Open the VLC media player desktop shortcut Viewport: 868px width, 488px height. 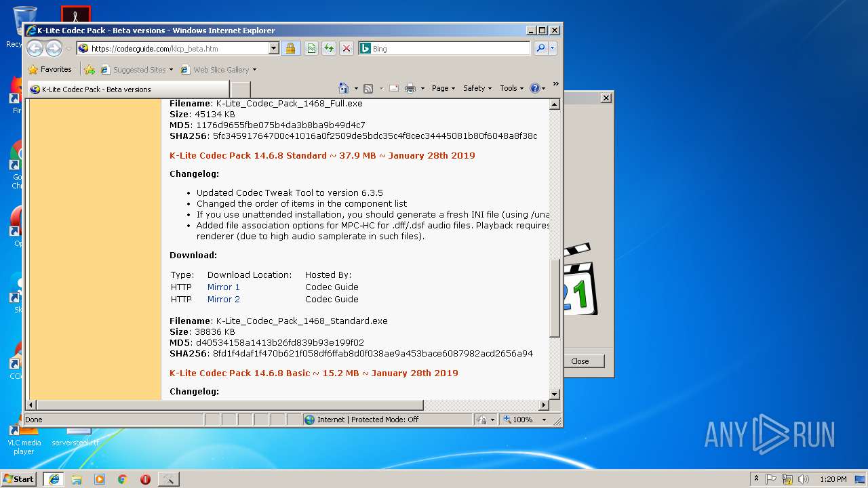point(24,439)
